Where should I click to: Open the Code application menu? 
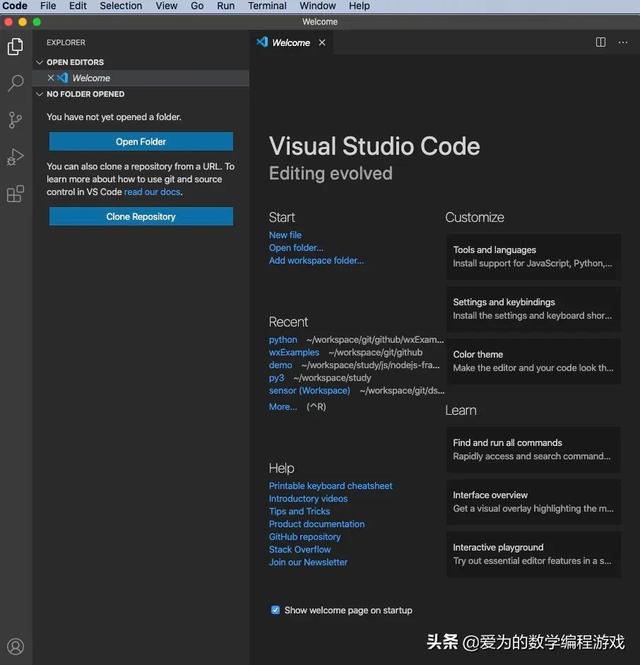point(15,6)
